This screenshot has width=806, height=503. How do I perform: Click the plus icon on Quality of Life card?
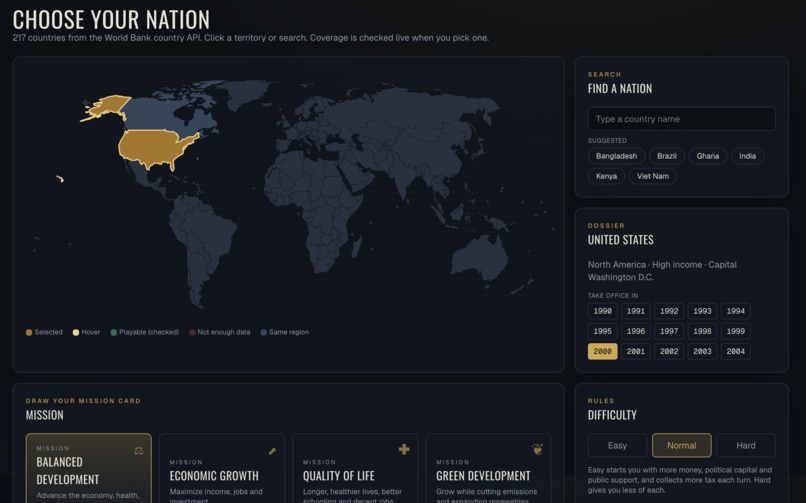[x=404, y=450]
